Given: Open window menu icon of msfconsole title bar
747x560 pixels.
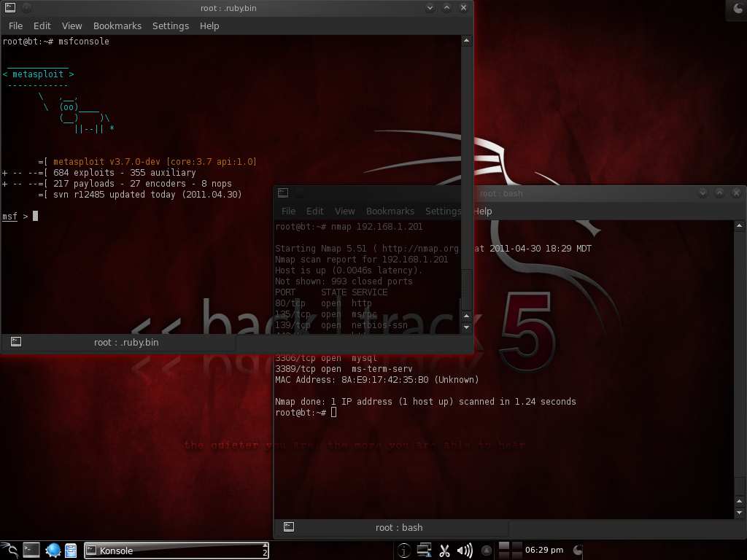Looking at the screenshot, I should pyautogui.click(x=10, y=8).
